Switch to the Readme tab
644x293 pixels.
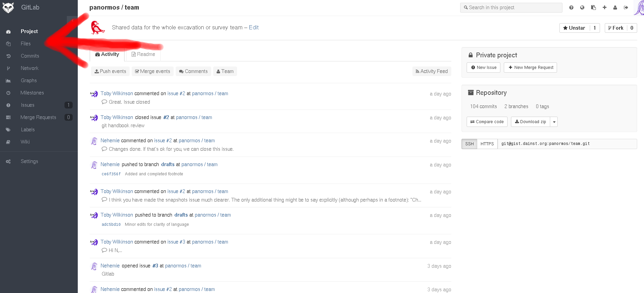tap(143, 54)
